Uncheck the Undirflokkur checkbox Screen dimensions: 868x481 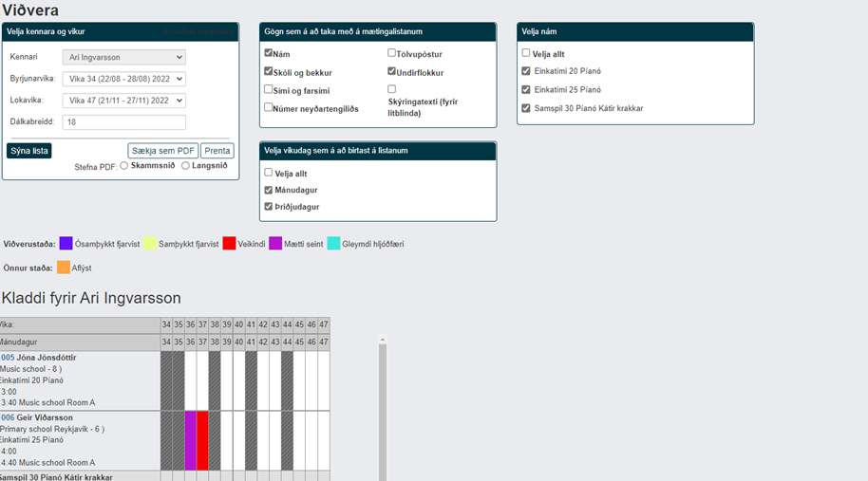click(392, 71)
